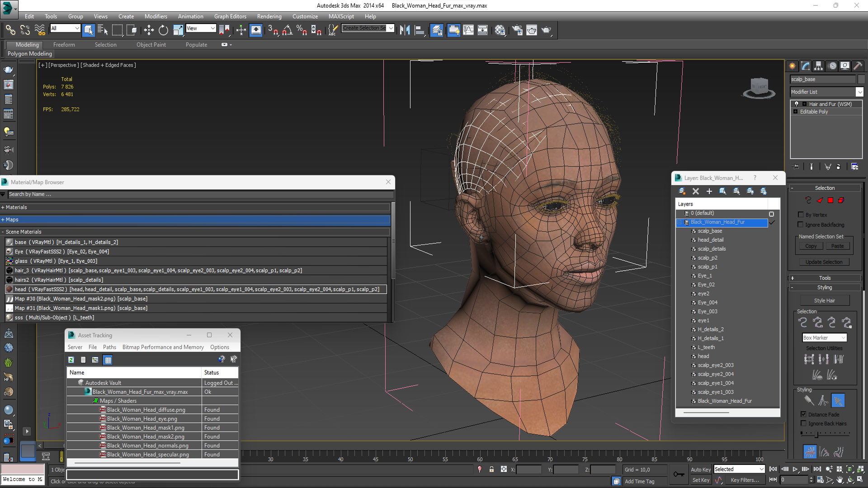868x488 pixels.
Task: Toggle Hair and Fur modifier light bulb
Action: click(797, 104)
